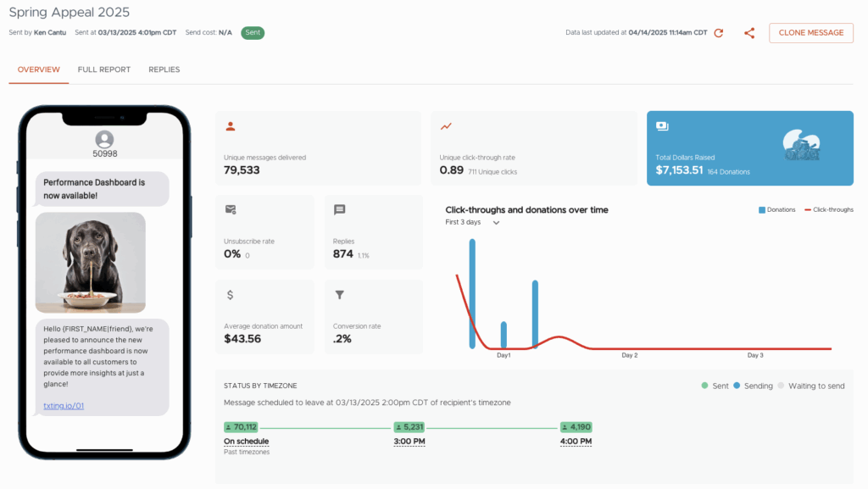This screenshot has width=868, height=489.
Task: Click the 70,112 on schedule timezone marker
Action: [241, 427]
